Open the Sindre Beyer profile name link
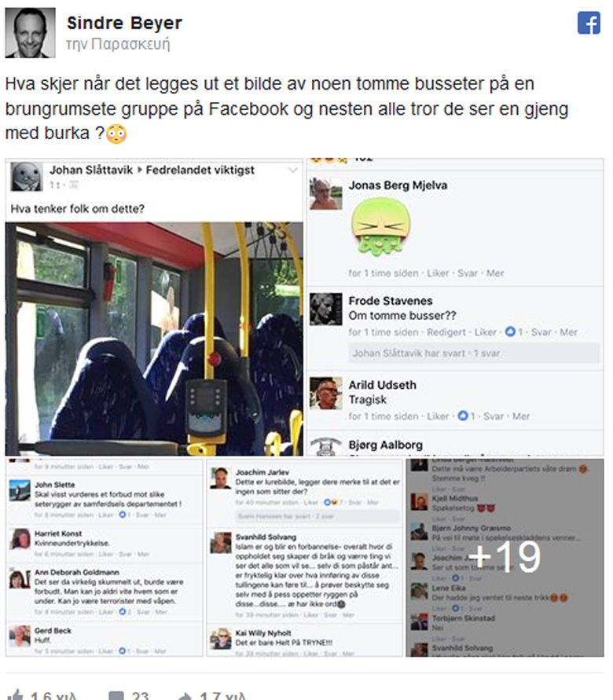The width and height of the screenshot is (613, 700). click(124, 23)
